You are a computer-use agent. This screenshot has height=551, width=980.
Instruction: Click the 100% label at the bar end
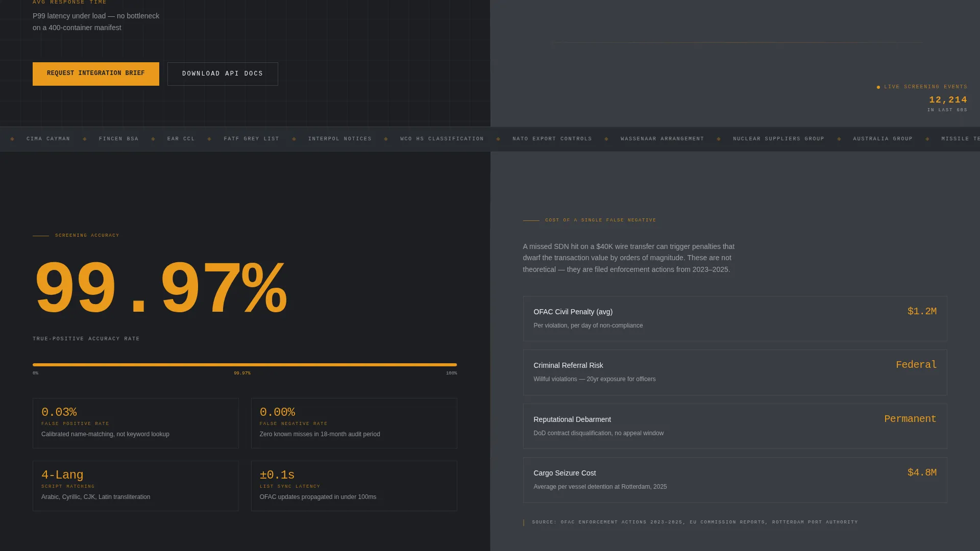(451, 373)
